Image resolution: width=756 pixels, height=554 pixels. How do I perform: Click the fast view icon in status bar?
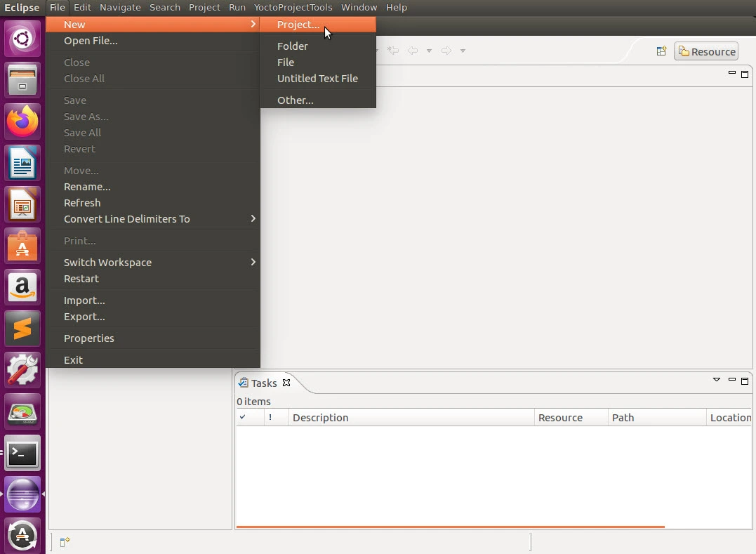(65, 541)
